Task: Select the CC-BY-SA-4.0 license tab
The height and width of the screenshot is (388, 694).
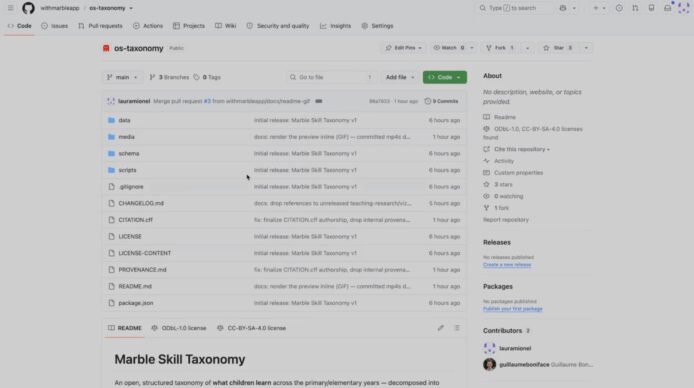Action: pyautogui.click(x=251, y=328)
